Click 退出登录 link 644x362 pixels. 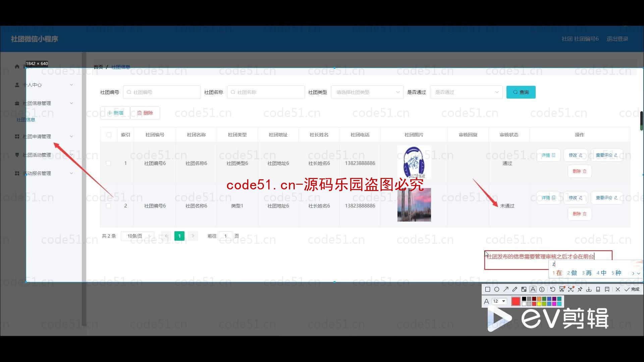[x=617, y=39]
